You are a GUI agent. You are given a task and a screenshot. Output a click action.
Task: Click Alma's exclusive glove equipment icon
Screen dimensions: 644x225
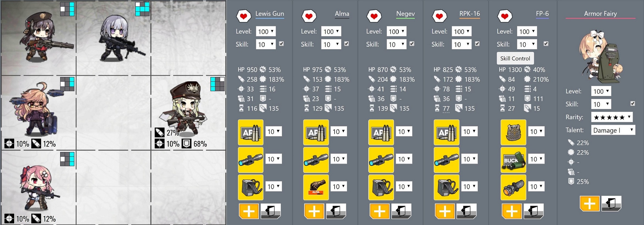point(316,187)
